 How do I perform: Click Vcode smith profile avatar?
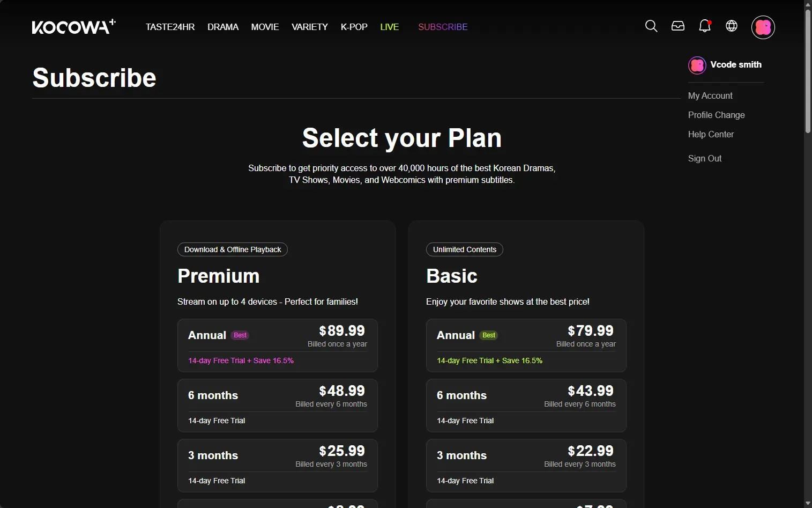click(697, 65)
